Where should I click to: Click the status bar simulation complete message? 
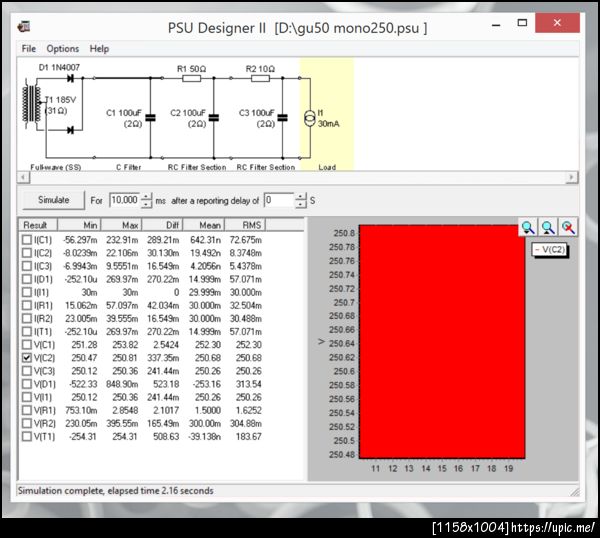(x=116, y=491)
